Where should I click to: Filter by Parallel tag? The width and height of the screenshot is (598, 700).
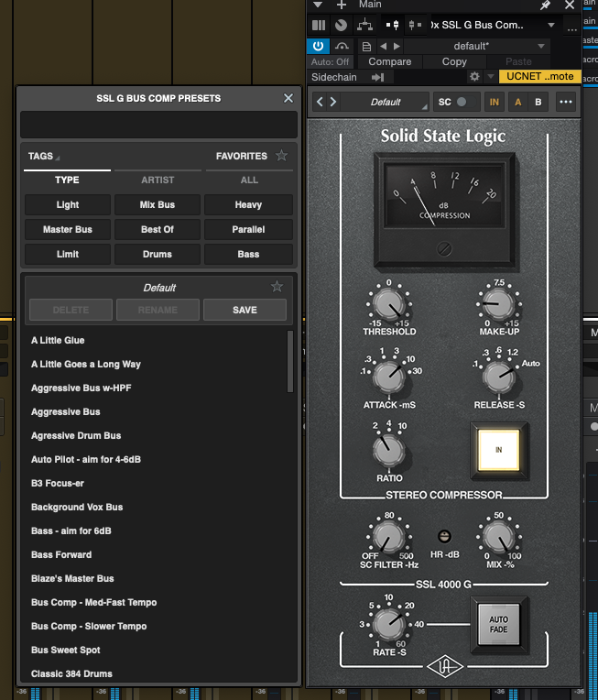coord(248,229)
